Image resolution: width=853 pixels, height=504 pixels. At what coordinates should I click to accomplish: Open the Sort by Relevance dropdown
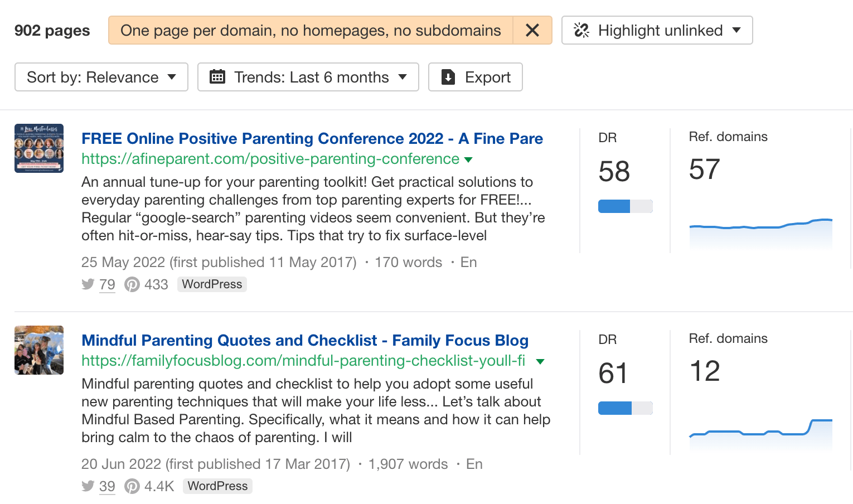(101, 77)
